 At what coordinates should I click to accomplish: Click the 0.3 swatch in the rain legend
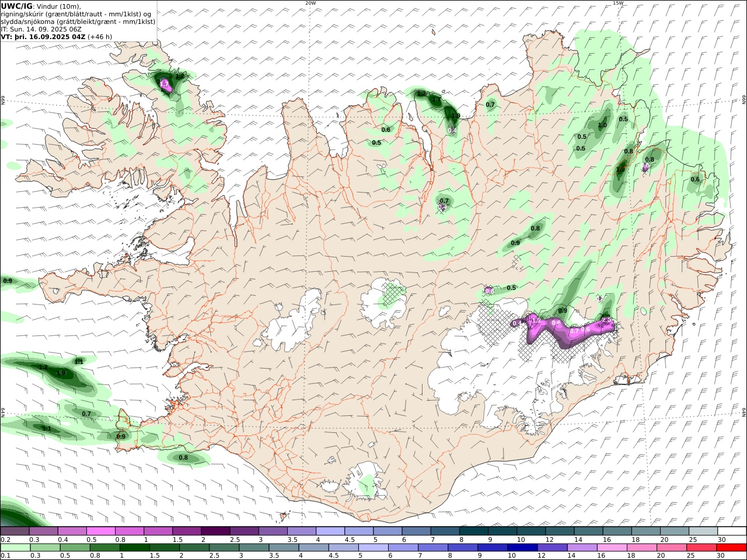click(x=45, y=548)
